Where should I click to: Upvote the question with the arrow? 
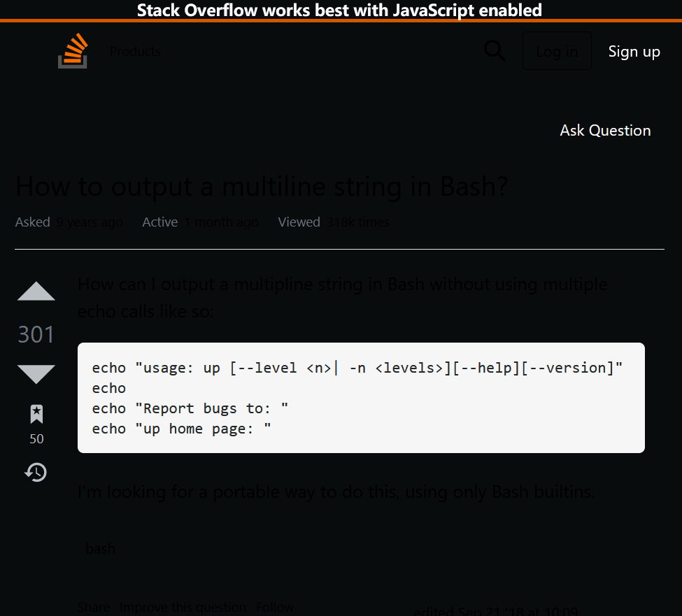36,292
